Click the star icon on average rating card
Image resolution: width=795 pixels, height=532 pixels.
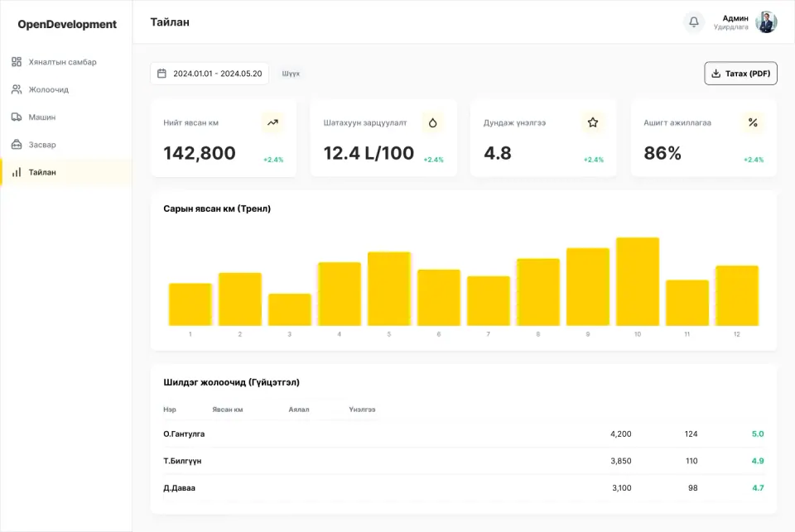(593, 122)
